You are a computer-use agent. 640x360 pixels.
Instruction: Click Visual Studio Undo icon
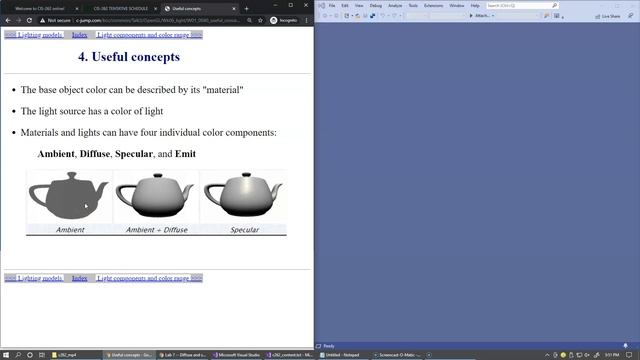click(x=382, y=16)
